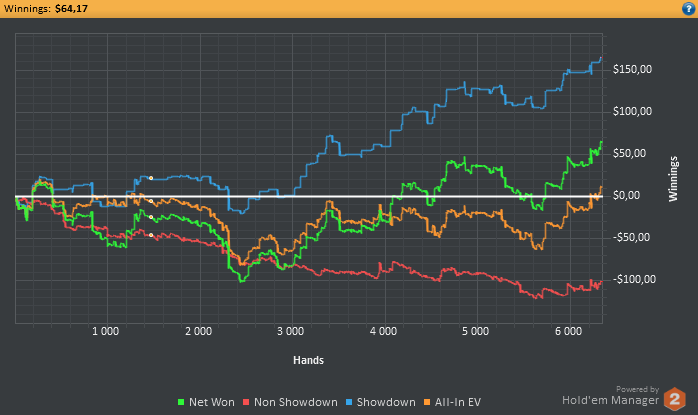Viewport: 698px width, 415px height.
Task: Click the data point marker on the blue Showdown line
Action: [151, 178]
